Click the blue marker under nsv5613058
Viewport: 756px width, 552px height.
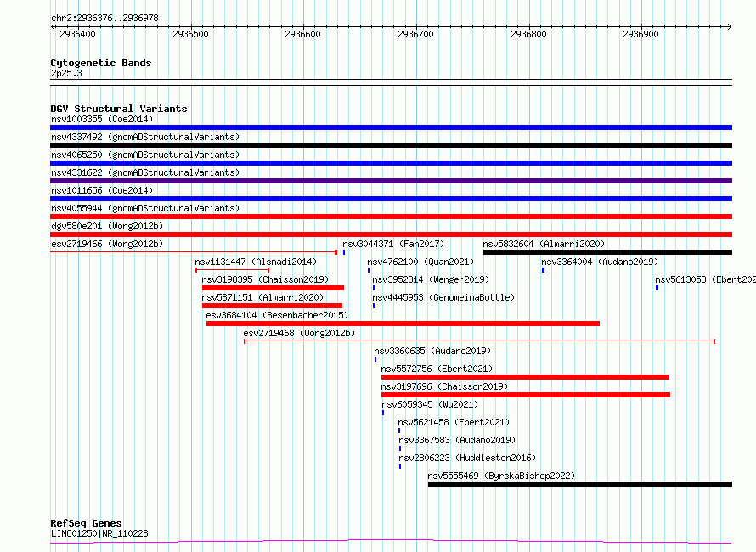(x=657, y=288)
